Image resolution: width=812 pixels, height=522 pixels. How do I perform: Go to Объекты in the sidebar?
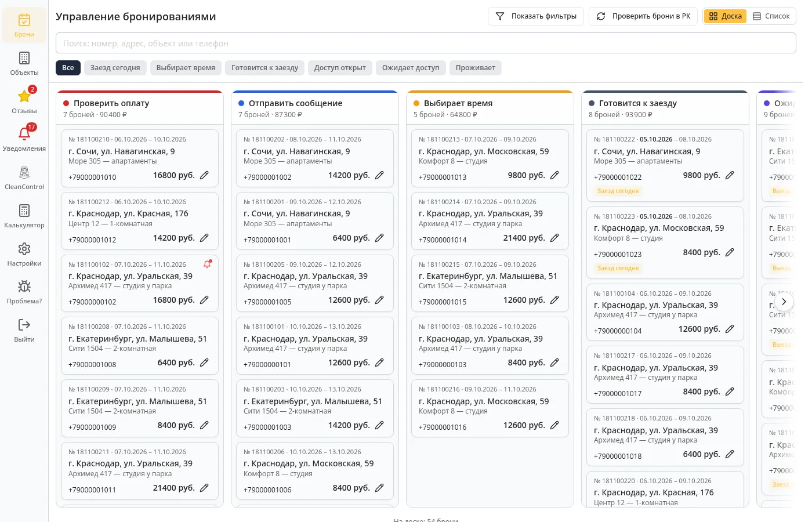click(x=24, y=64)
